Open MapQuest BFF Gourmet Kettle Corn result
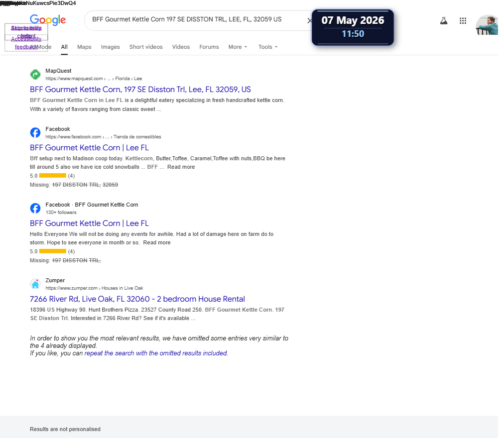Screen dimensions: 504x438 click(140, 89)
